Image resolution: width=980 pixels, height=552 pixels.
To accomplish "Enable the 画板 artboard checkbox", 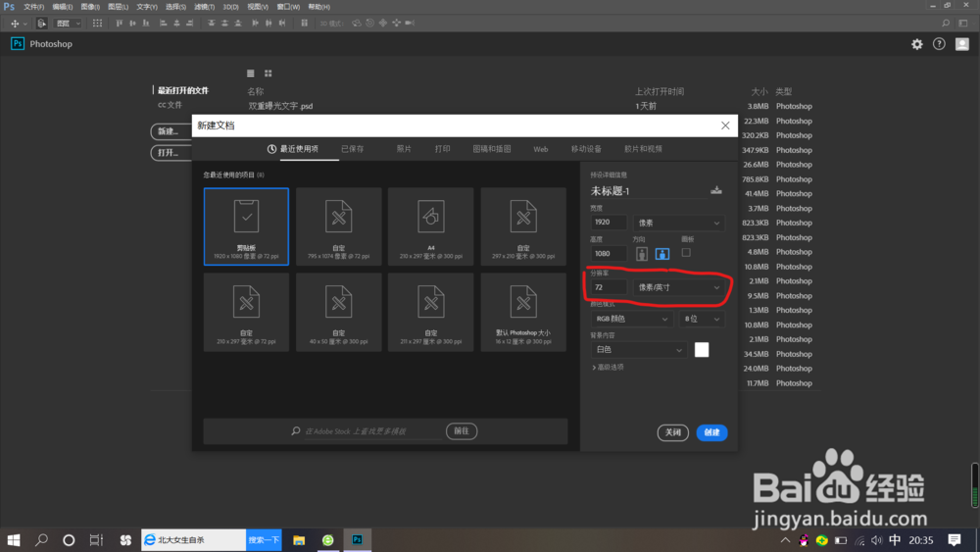I will pyautogui.click(x=686, y=253).
